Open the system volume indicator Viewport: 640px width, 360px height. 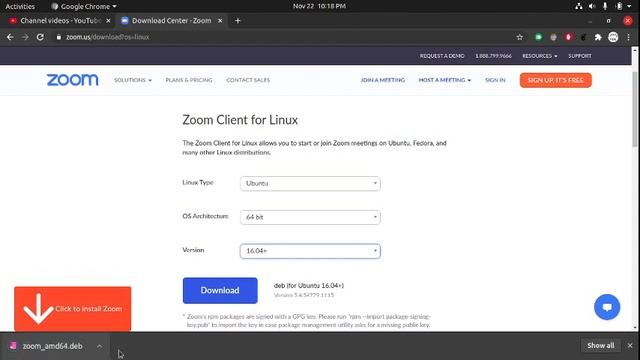(x=592, y=6)
